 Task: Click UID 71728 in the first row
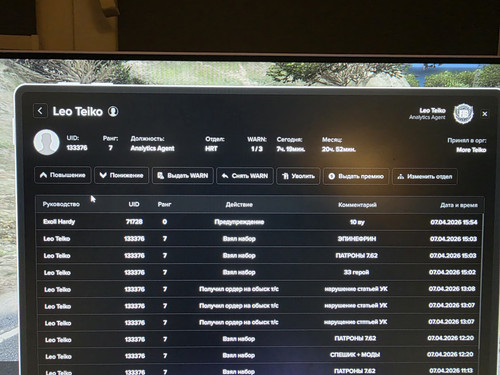pos(134,222)
